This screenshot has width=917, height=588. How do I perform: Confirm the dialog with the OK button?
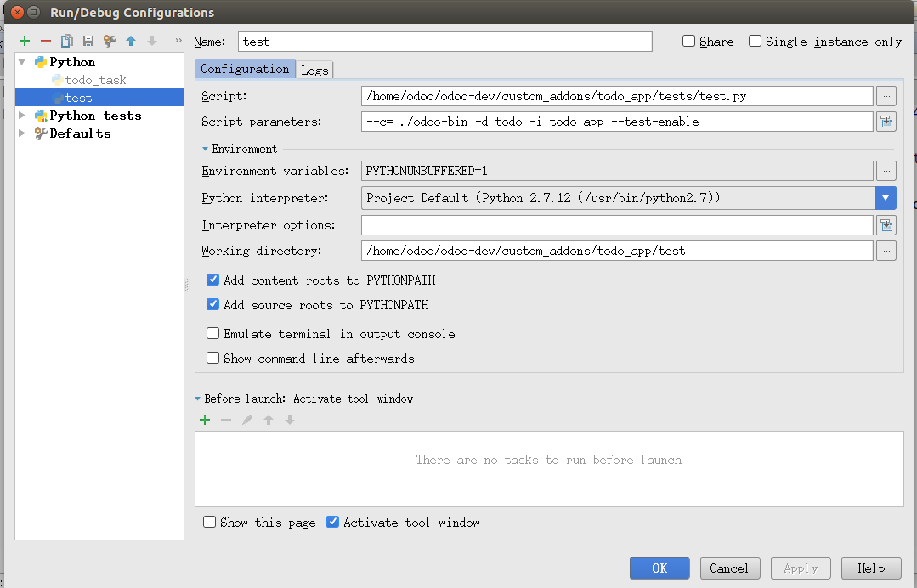tap(659, 568)
